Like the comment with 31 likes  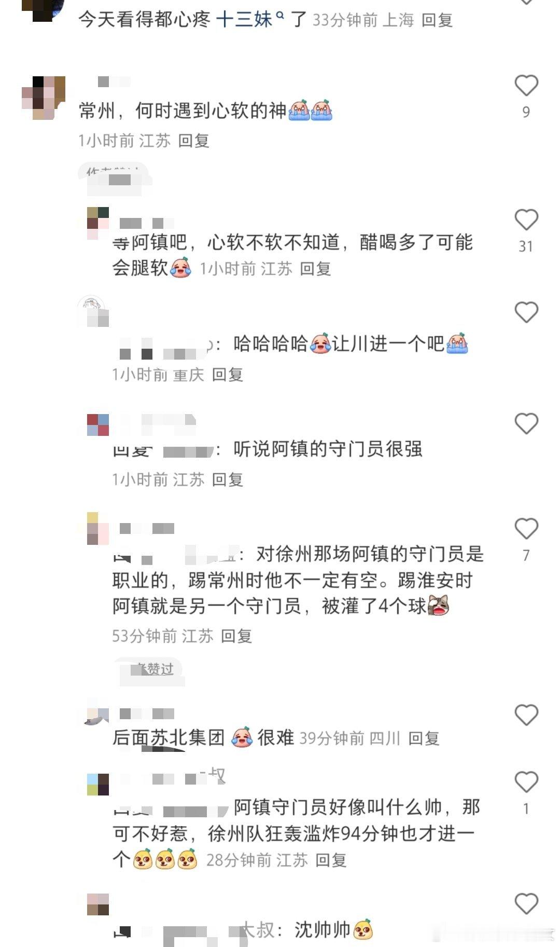[x=526, y=220]
